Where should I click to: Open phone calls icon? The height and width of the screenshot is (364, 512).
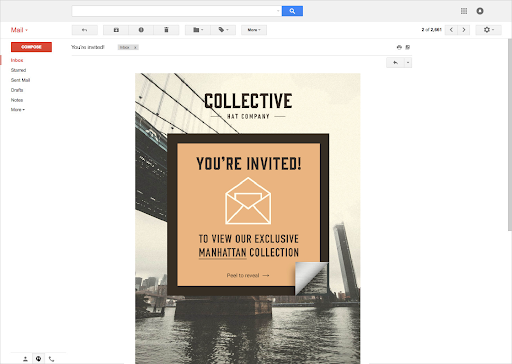pos(52,359)
